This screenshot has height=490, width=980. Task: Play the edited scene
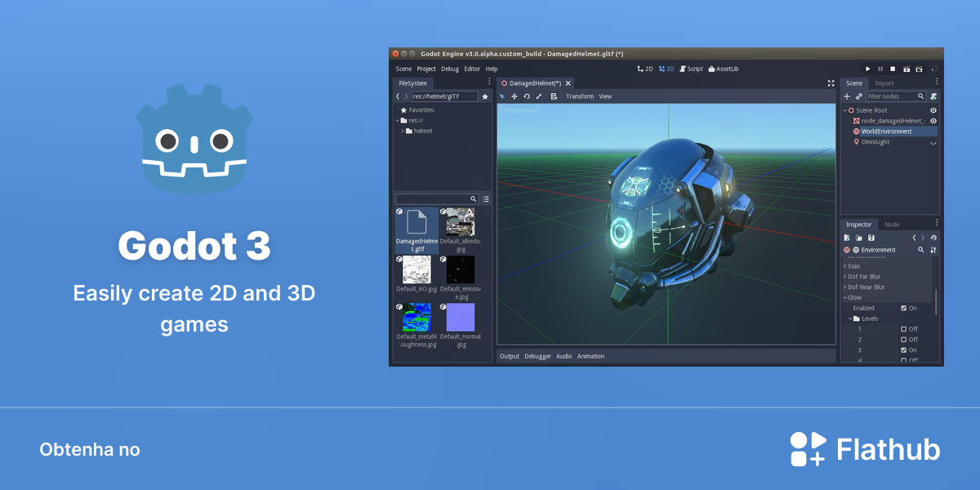pos(906,69)
